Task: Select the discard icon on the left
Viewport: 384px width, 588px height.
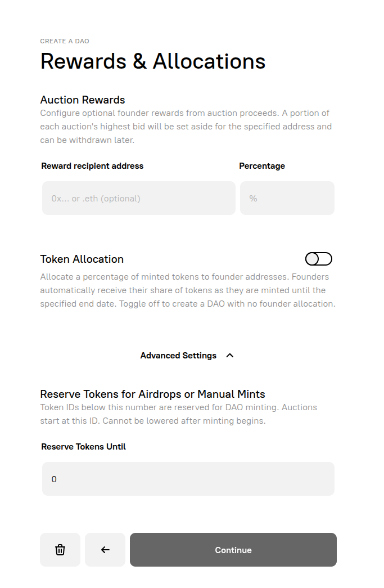Action: point(60,550)
